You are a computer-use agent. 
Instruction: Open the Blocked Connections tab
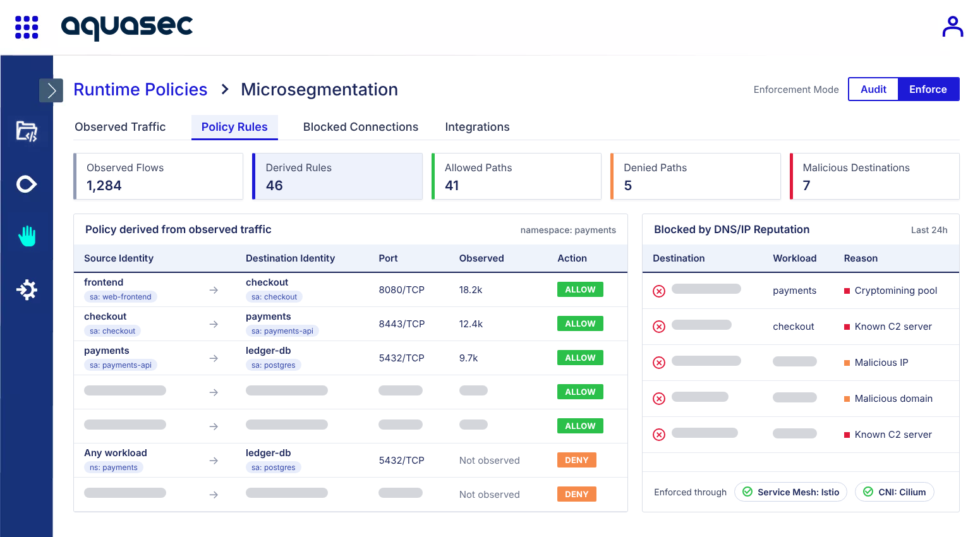pyautogui.click(x=361, y=127)
